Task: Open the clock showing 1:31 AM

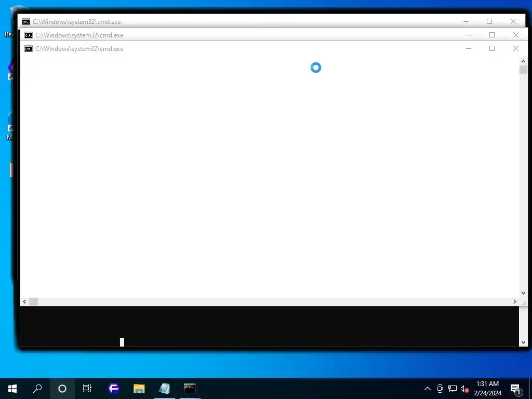Action: tap(487, 389)
